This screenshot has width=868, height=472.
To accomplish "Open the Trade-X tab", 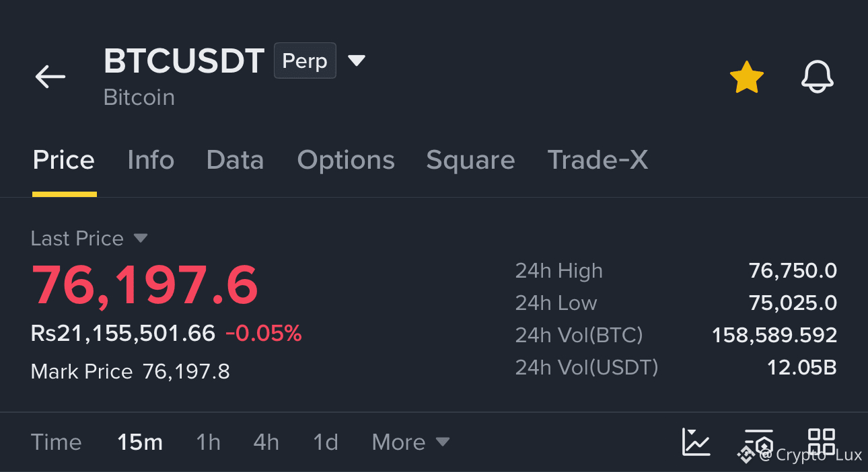I will click(598, 160).
